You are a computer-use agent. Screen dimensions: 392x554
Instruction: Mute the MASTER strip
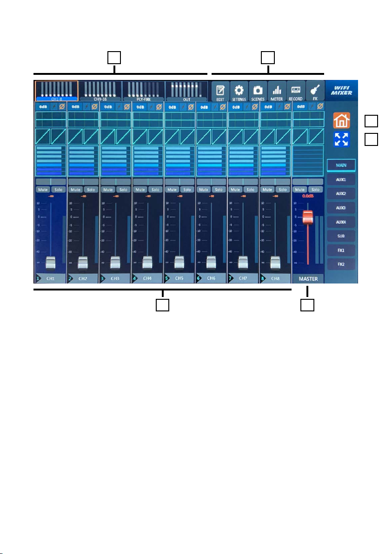point(300,189)
